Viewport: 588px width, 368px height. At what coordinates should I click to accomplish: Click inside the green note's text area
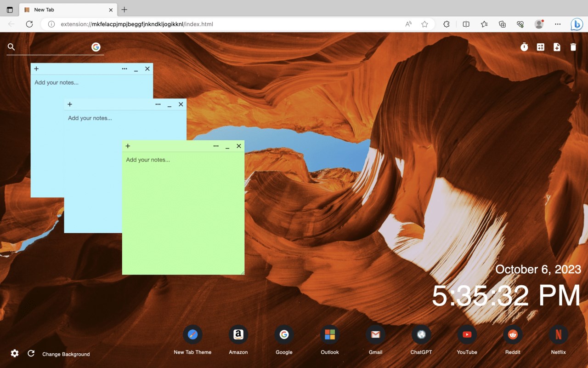point(183,213)
